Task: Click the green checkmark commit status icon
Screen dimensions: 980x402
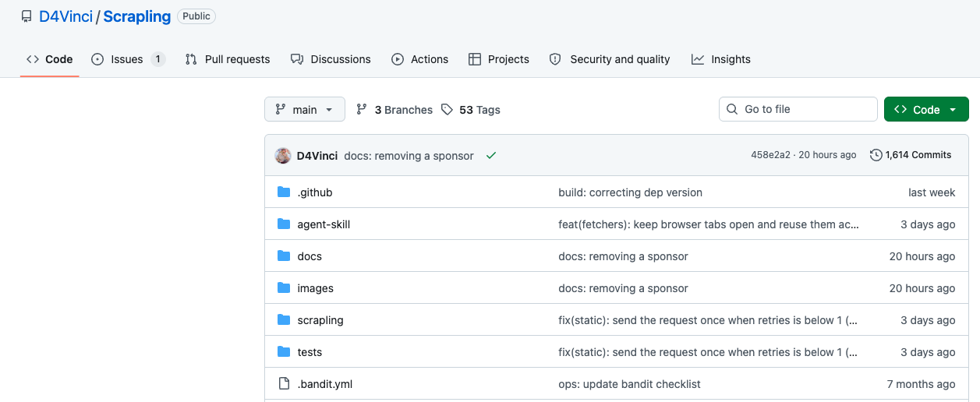Action: coord(491,156)
